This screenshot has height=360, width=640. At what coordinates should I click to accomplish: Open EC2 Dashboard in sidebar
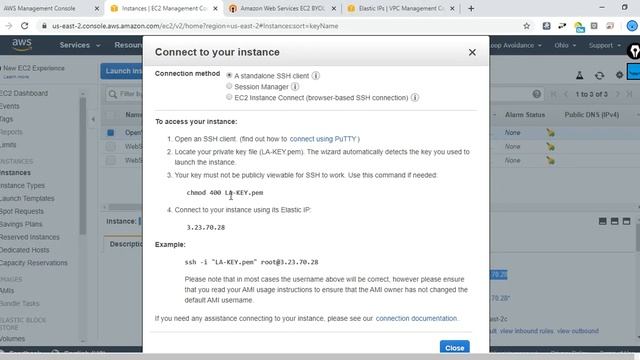click(x=24, y=93)
